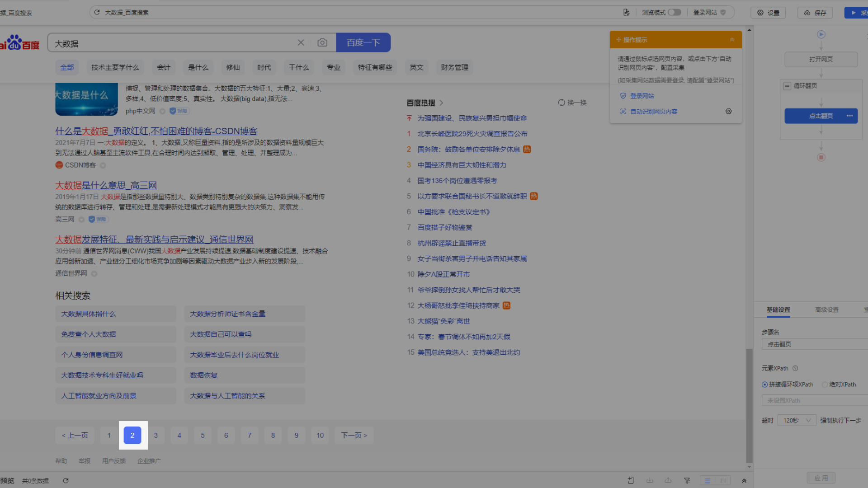Click the 用户反馈 footer link
The width and height of the screenshot is (868, 488).
pos(113,461)
